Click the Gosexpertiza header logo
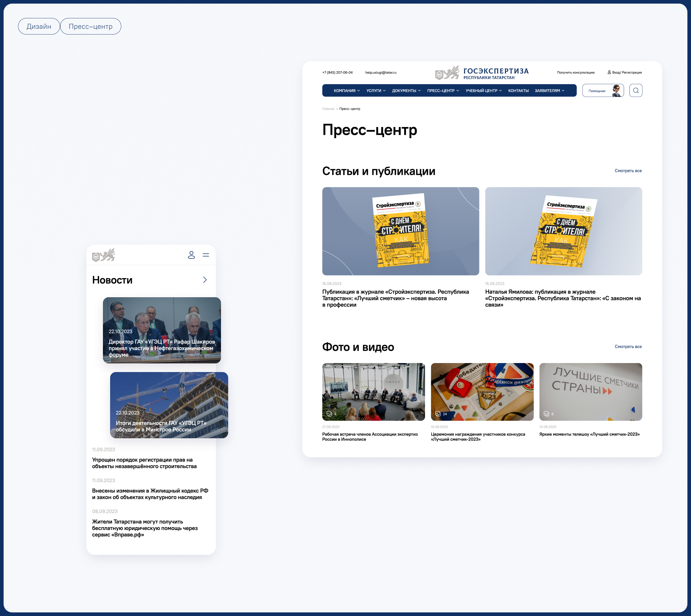The height and width of the screenshot is (616, 691). pyautogui.click(x=482, y=73)
